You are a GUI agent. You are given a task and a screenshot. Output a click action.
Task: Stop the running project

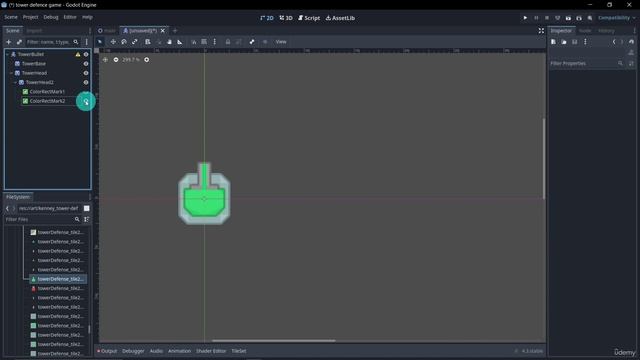(547, 18)
